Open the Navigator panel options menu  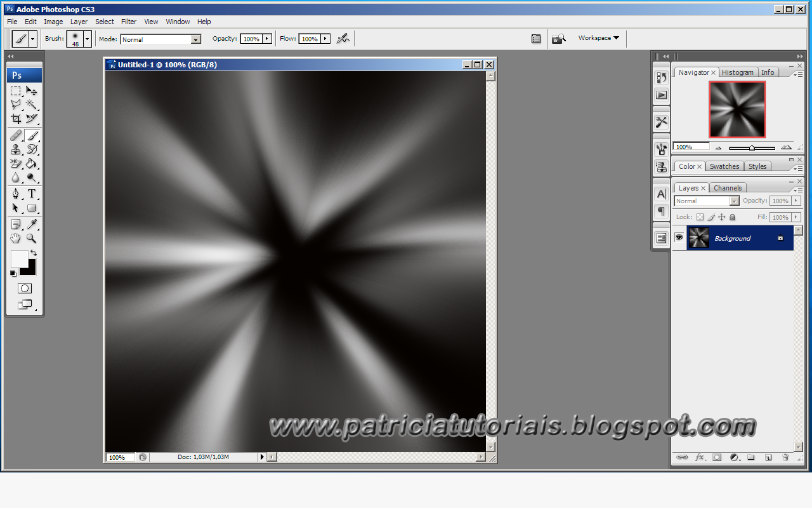pos(798,74)
